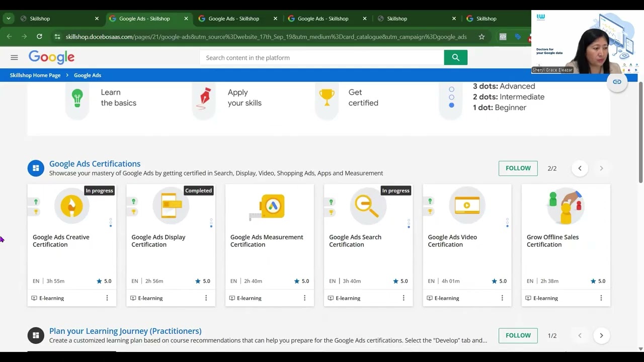644x362 pixels.
Task: Show next page of Plan your Learning Journey
Action: tap(601, 335)
